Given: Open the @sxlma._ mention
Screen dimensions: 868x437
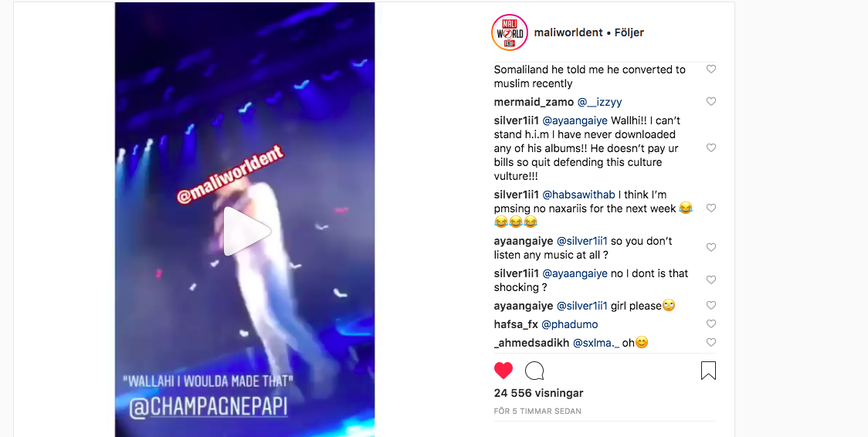Looking at the screenshot, I should [x=595, y=343].
